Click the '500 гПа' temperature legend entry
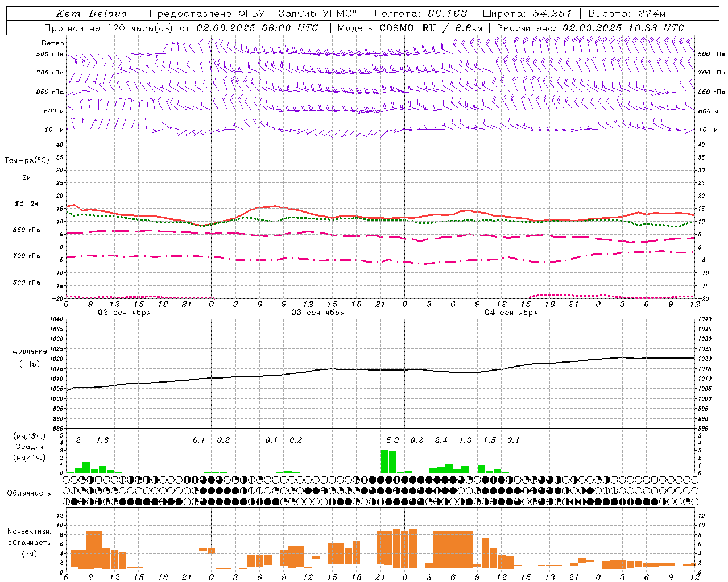This screenshot has height=582, width=728. tap(27, 282)
